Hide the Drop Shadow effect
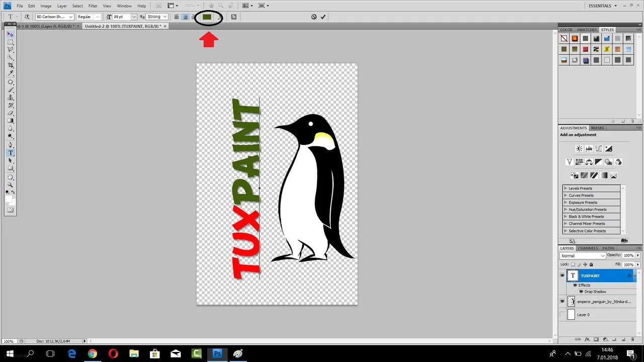Screen dimensions: 644x362 click(581, 292)
